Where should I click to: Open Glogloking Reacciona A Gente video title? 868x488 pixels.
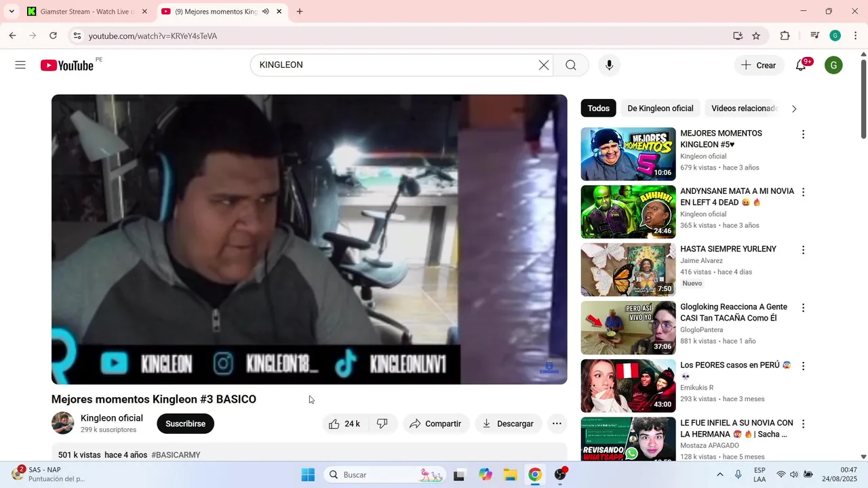(734, 312)
